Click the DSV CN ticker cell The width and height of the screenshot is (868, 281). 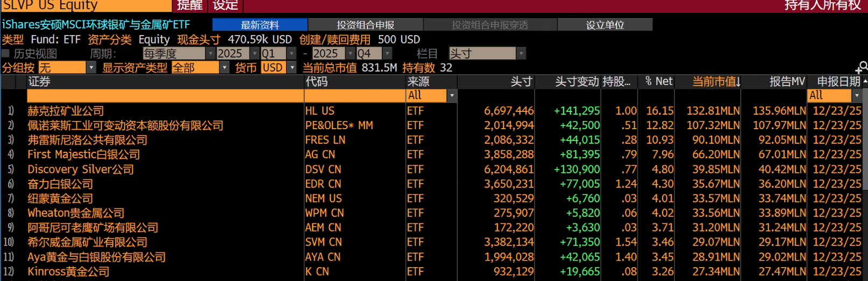click(x=323, y=169)
